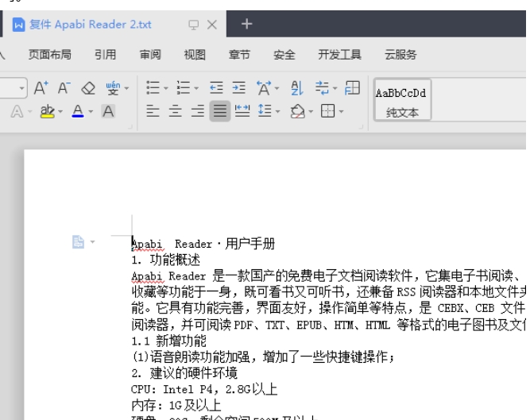530x420 pixels.
Task: Apply paragraph shading paint bucket
Action: point(297,111)
